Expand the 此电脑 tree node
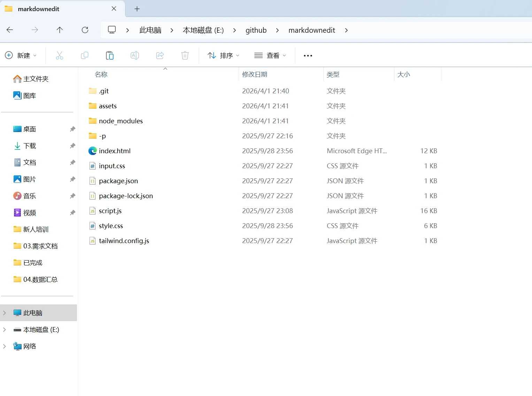Screen dimensions: 532x396 point(5,313)
